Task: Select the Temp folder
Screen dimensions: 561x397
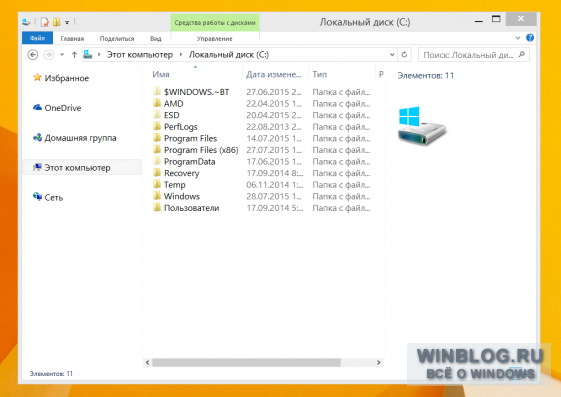Action: (174, 185)
